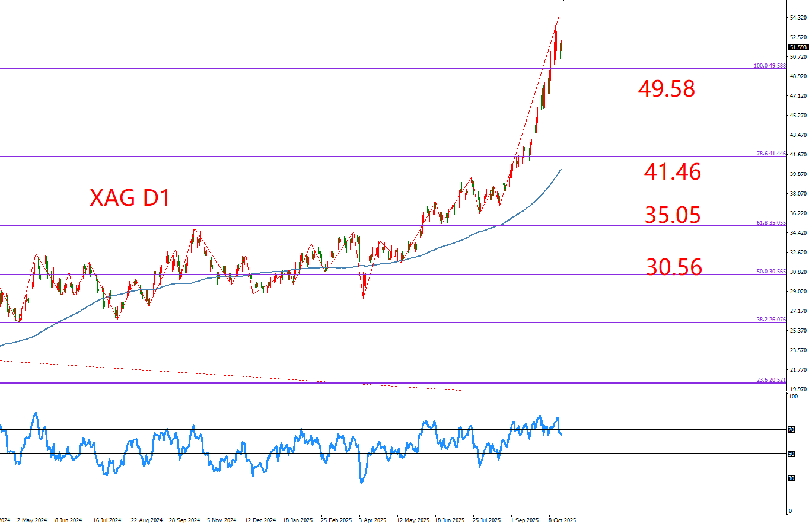Click the RSI 70 level marker

(791, 429)
